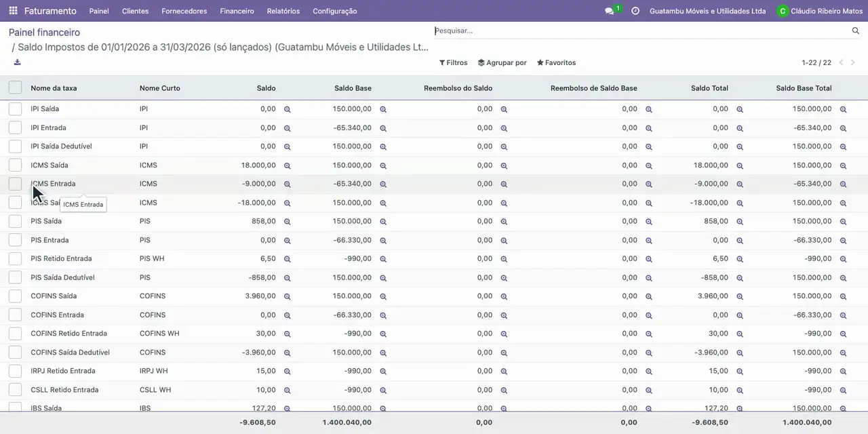
Task: Click magnifier next to CSLL Retido Entrada Saldo Base
Action: click(383, 390)
